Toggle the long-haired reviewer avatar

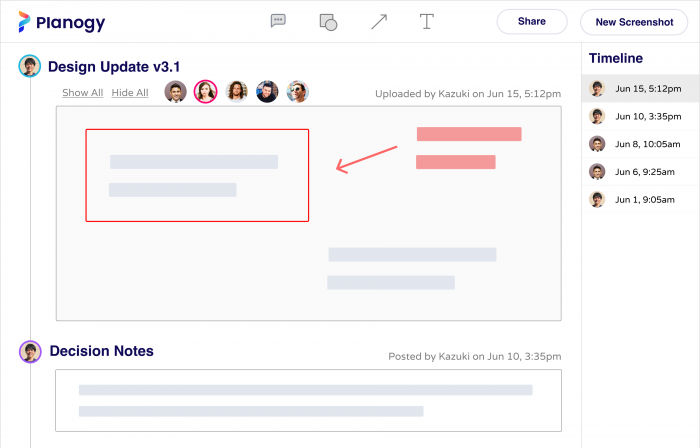[x=237, y=91]
